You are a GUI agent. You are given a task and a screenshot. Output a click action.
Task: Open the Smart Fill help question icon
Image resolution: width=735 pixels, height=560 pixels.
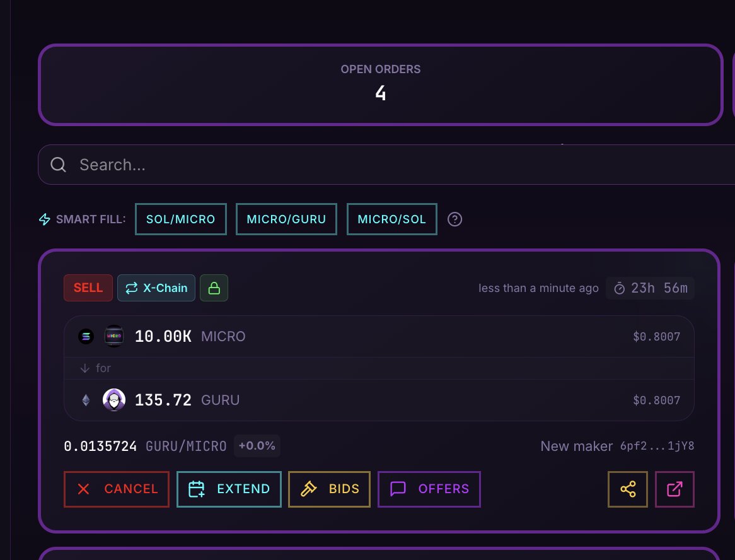pos(454,219)
